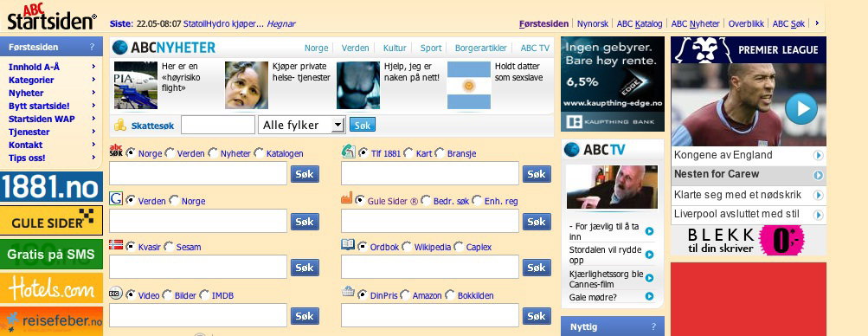Click the ABC TV globe logo
The height and width of the screenshot is (336, 868).
pyautogui.click(x=572, y=150)
